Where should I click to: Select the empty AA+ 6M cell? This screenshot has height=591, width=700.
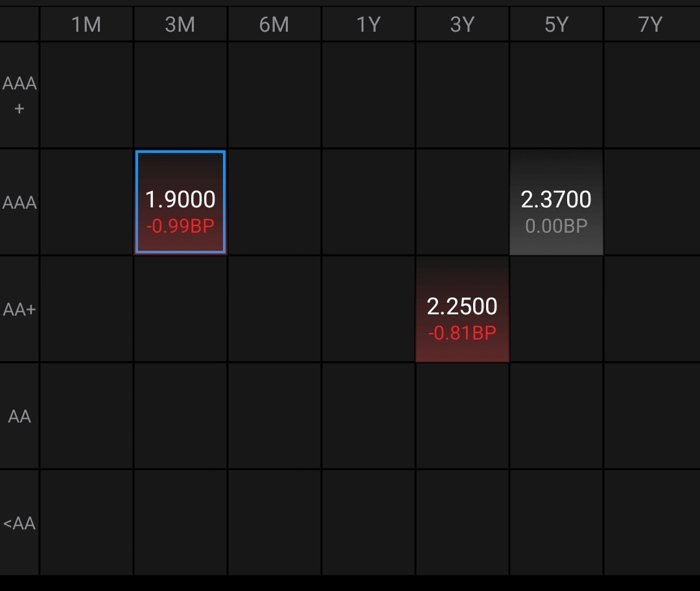[x=274, y=309]
